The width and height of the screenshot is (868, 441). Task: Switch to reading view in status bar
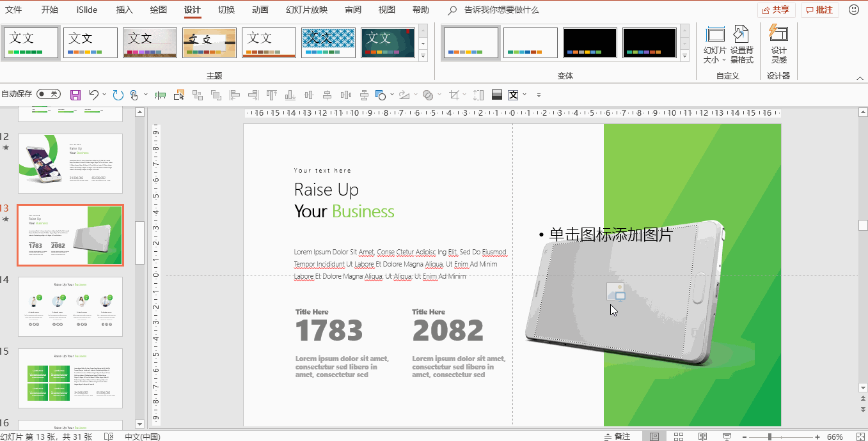(702, 437)
